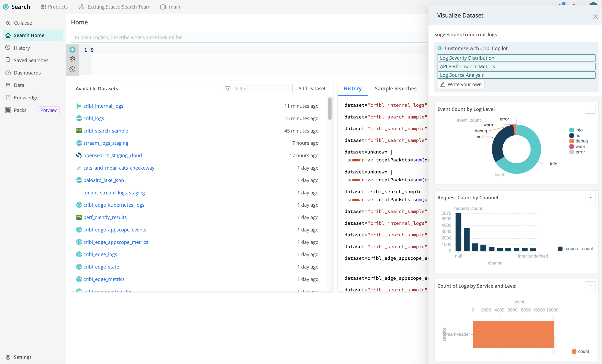
Task: Open cribl_edge_appscope_events dataset
Action: pos(115,230)
